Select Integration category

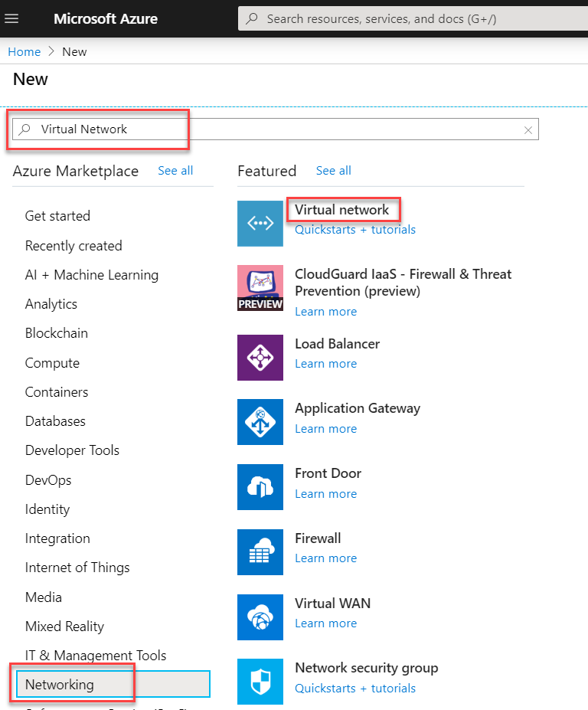point(57,538)
